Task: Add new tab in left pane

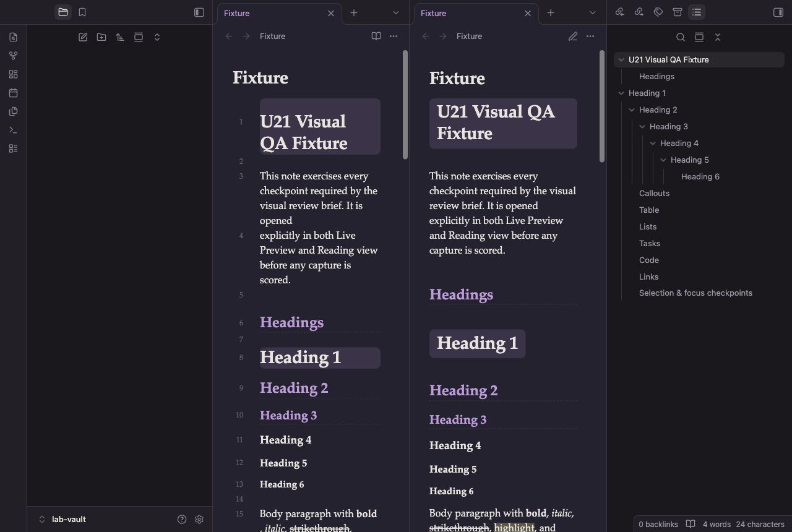Action: [x=354, y=13]
